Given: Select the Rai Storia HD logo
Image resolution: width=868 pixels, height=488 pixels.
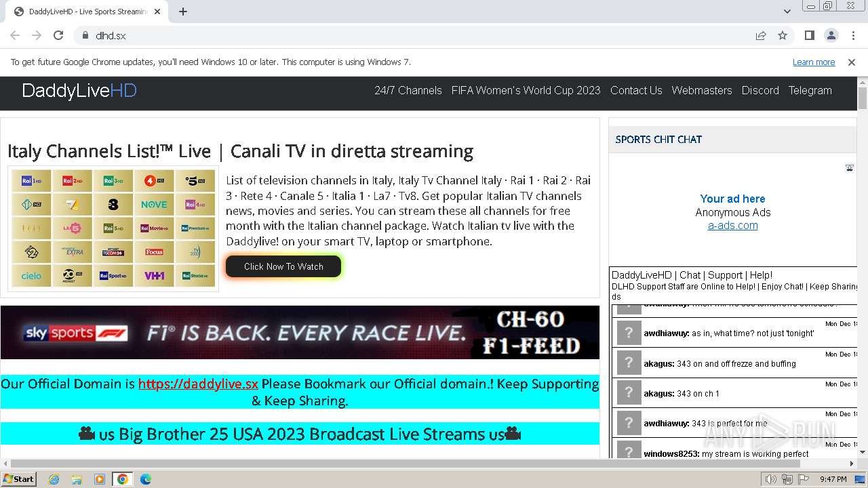Looking at the screenshot, I should point(195,276).
